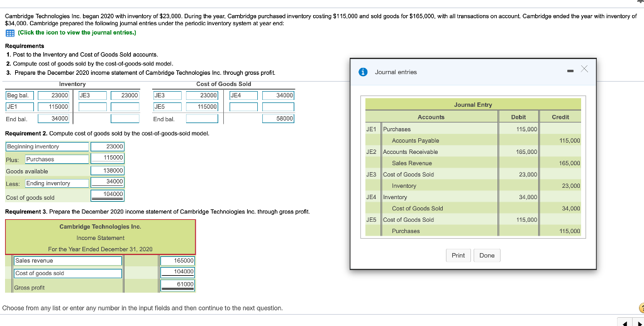
Task: Click empty COGS credit amount field
Action: [x=278, y=107]
